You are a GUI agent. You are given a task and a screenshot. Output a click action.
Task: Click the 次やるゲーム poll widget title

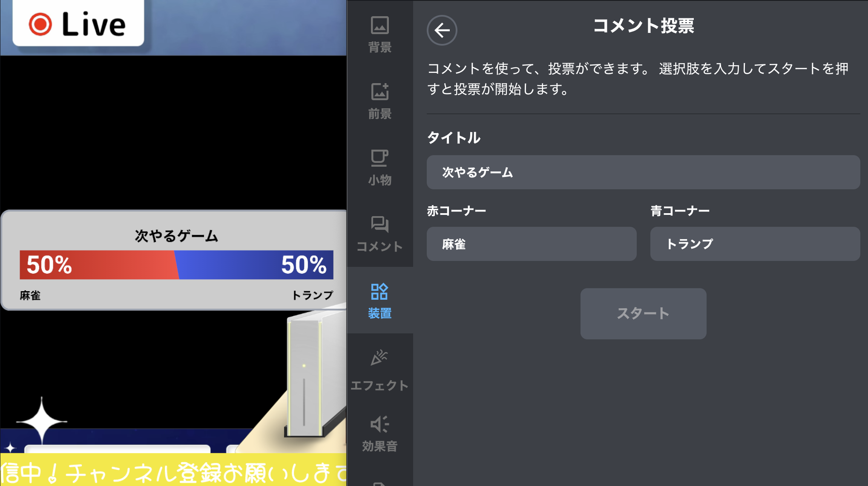[176, 236]
